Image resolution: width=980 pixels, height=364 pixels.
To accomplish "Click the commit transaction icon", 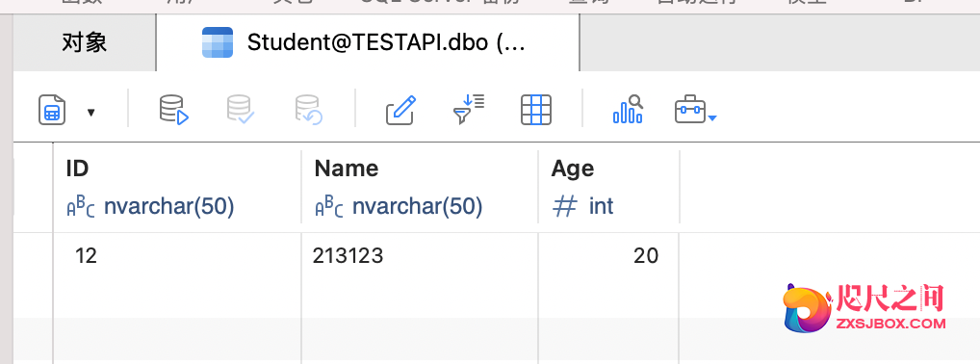I will click(x=240, y=110).
